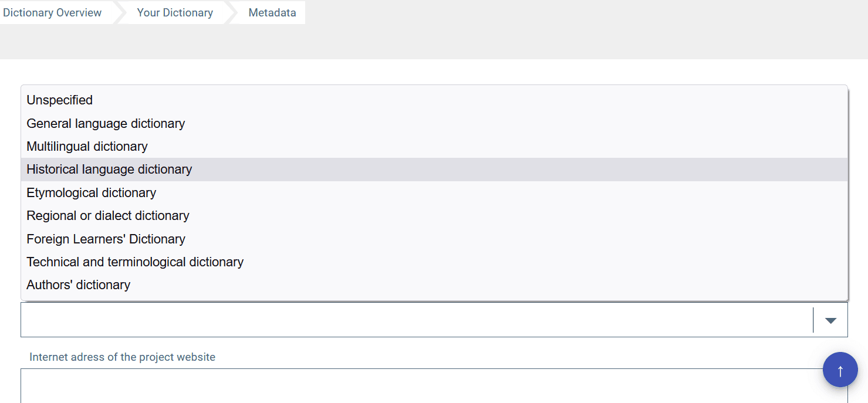Select "Unspecified" from the dictionary type list

point(59,100)
